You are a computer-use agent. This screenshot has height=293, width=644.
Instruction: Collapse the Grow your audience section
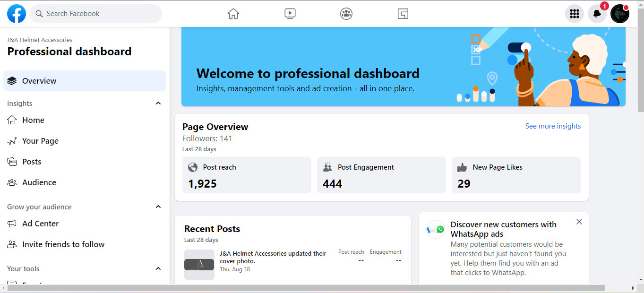click(x=158, y=207)
